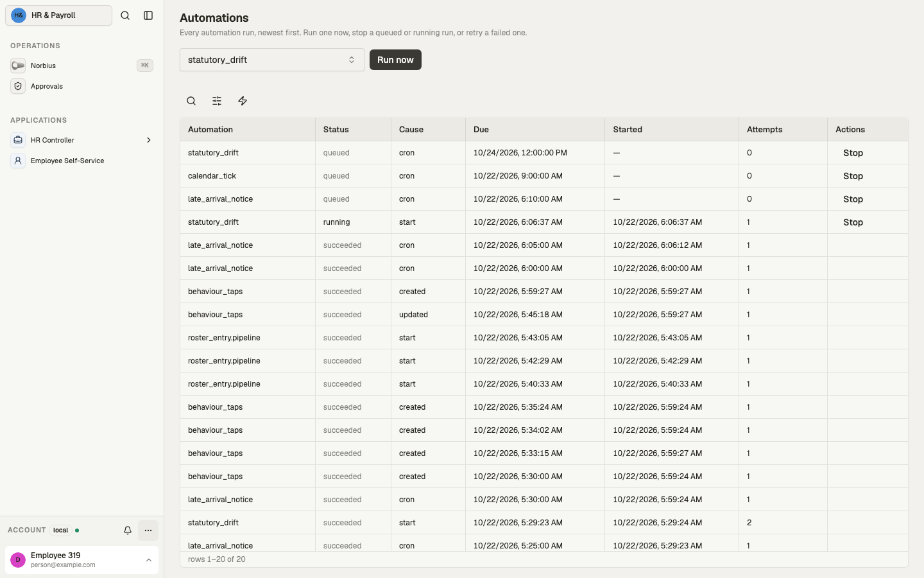
Task: Select the calendar_tick automation name
Action: [212, 176]
